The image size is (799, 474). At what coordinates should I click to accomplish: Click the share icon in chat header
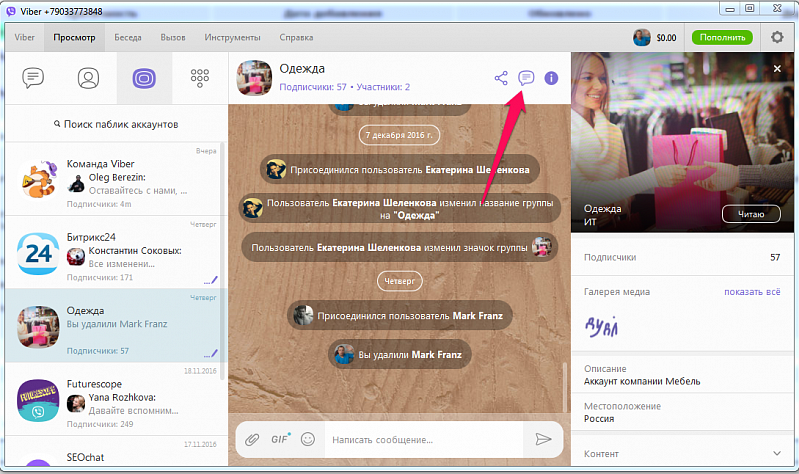click(x=501, y=78)
